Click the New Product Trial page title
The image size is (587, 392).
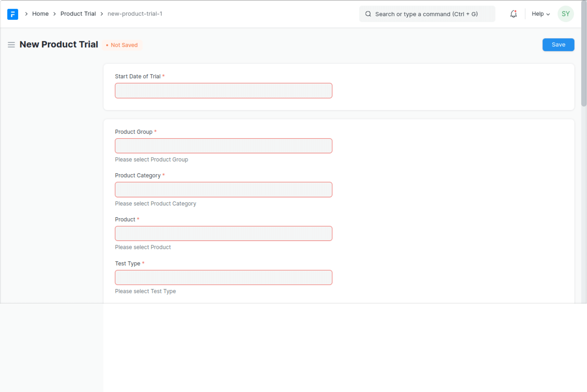pos(59,45)
